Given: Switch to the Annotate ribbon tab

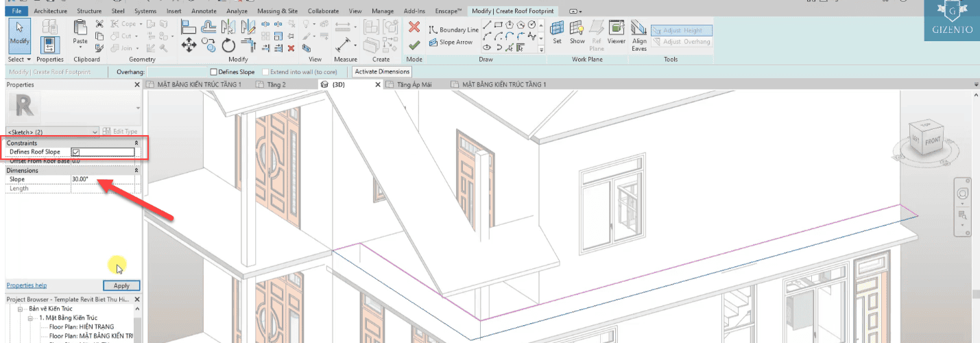Looking at the screenshot, I should click(205, 12).
